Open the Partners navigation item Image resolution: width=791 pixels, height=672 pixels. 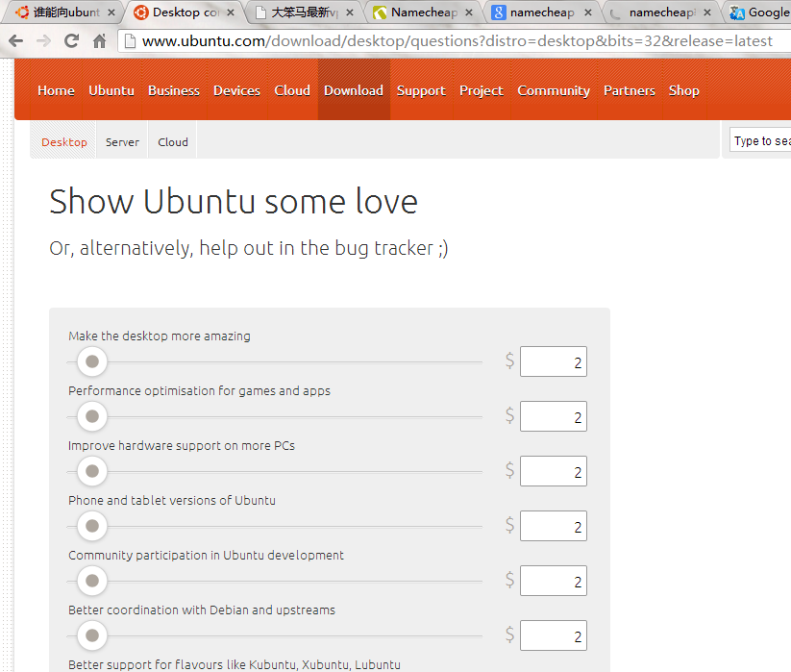pos(630,90)
